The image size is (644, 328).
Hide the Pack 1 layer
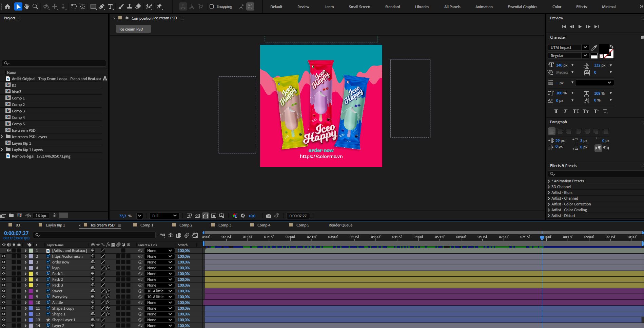click(4, 274)
